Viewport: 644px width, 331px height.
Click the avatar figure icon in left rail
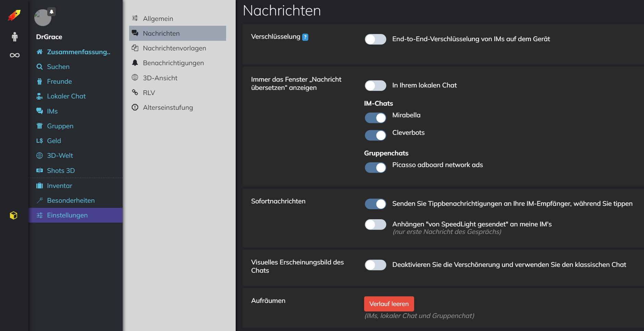(x=14, y=37)
